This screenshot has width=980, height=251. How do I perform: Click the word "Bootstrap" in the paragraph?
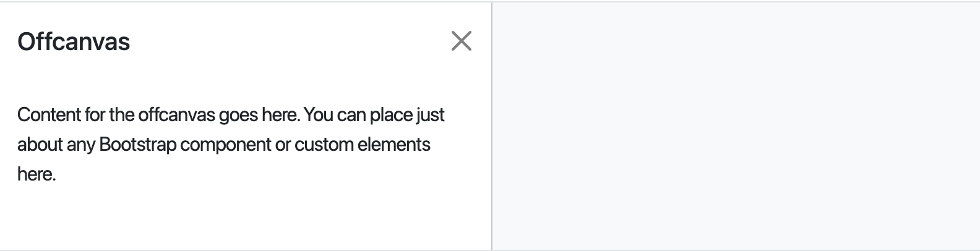[x=137, y=145]
